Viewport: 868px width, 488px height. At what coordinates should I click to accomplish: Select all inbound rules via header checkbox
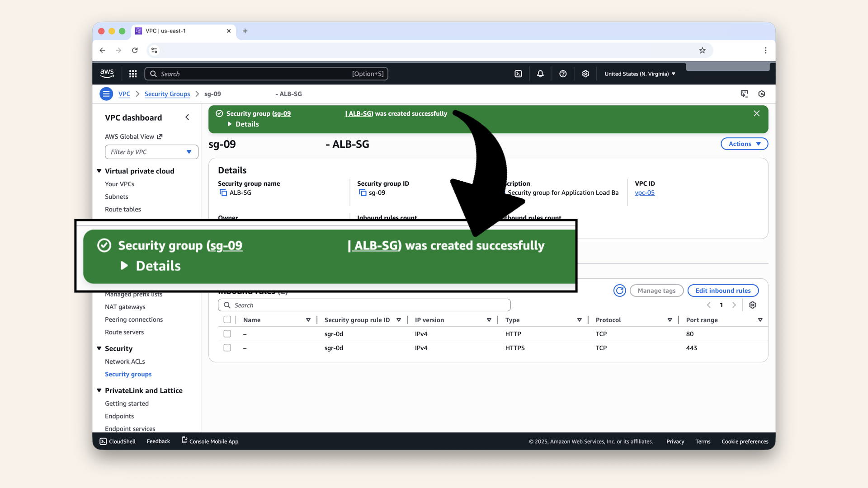click(x=227, y=319)
